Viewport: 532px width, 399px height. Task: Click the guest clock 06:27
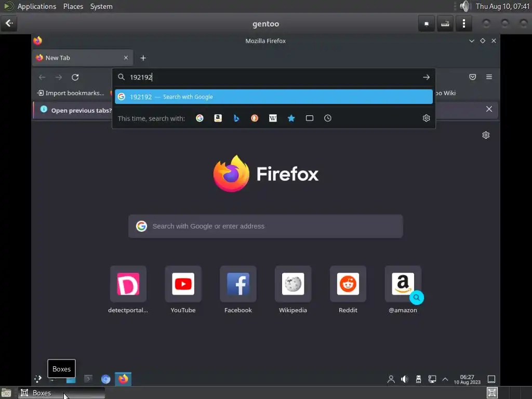coord(467,379)
